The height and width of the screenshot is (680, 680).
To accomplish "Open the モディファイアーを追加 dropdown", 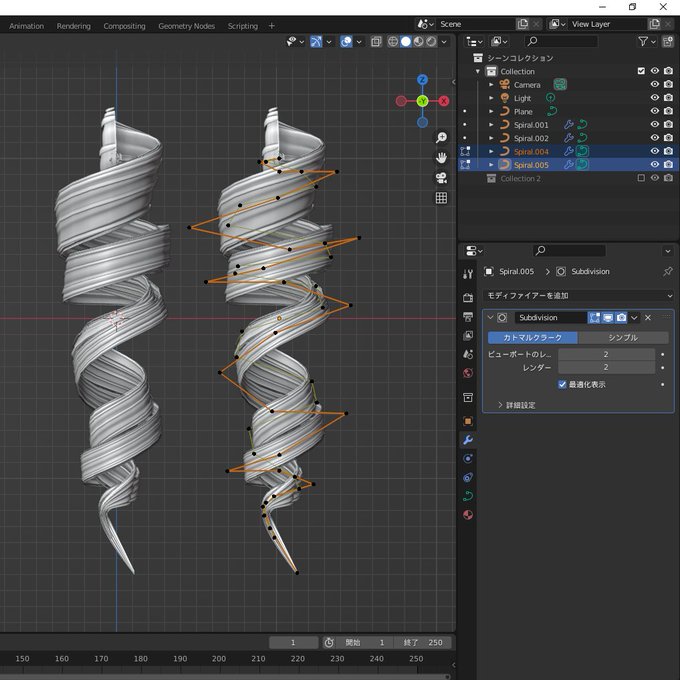I will click(578, 296).
